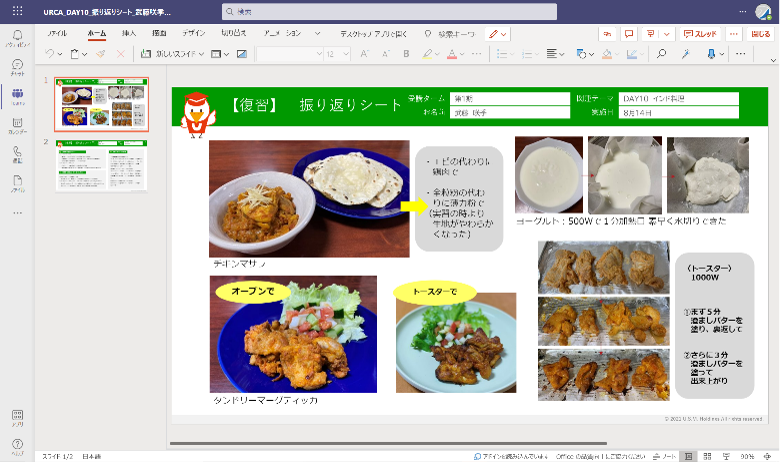Switch to Slide Sorter view
The height and width of the screenshot is (467, 782).
click(707, 457)
